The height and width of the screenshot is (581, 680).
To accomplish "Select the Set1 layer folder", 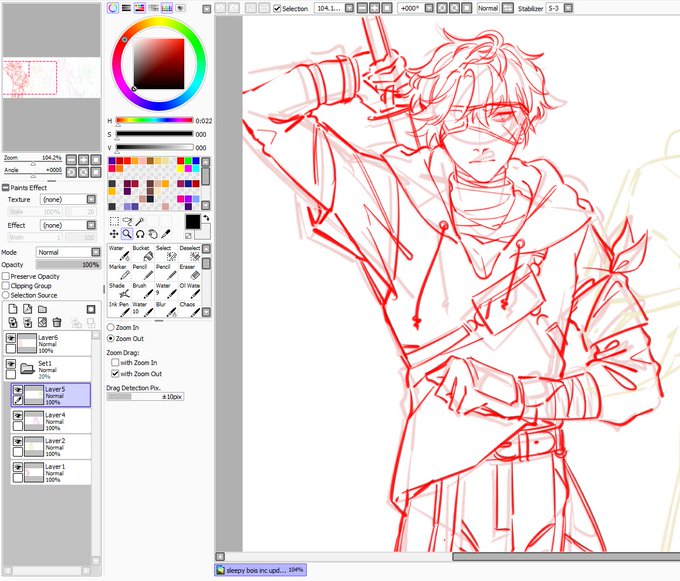I will pos(48,369).
